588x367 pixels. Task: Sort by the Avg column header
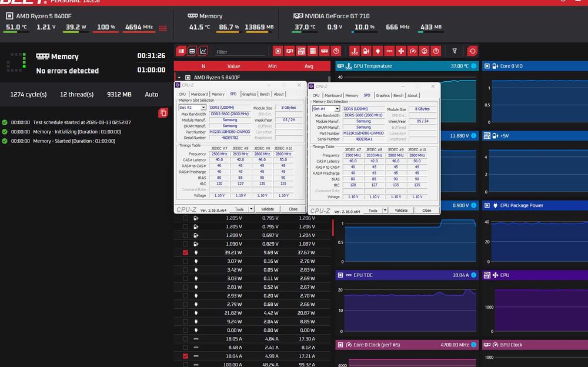click(309, 66)
